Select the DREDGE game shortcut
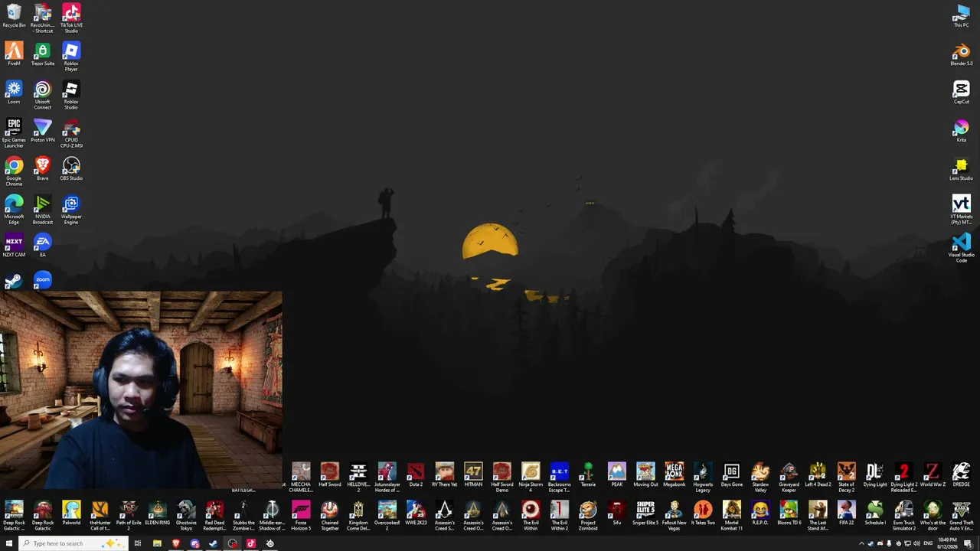Screen dimensions: 980x551 click(961, 475)
